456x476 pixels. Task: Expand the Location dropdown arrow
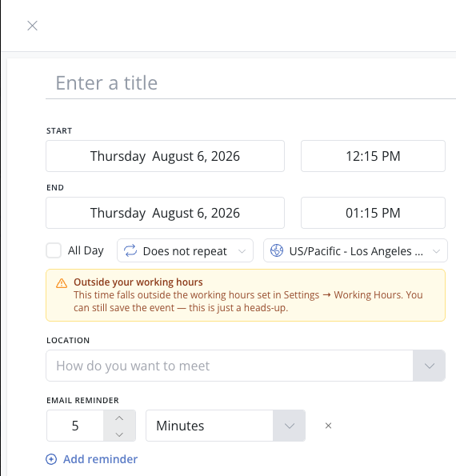(430, 366)
